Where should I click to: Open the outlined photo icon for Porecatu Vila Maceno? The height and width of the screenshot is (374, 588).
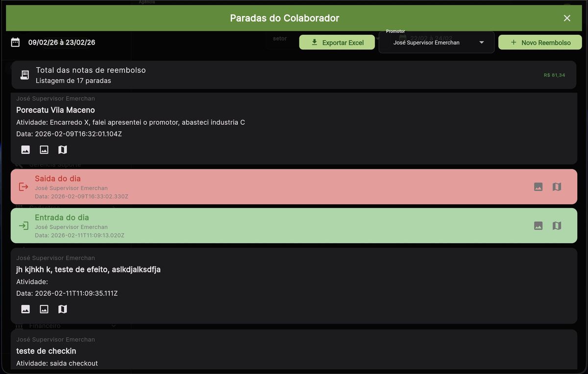coord(44,150)
